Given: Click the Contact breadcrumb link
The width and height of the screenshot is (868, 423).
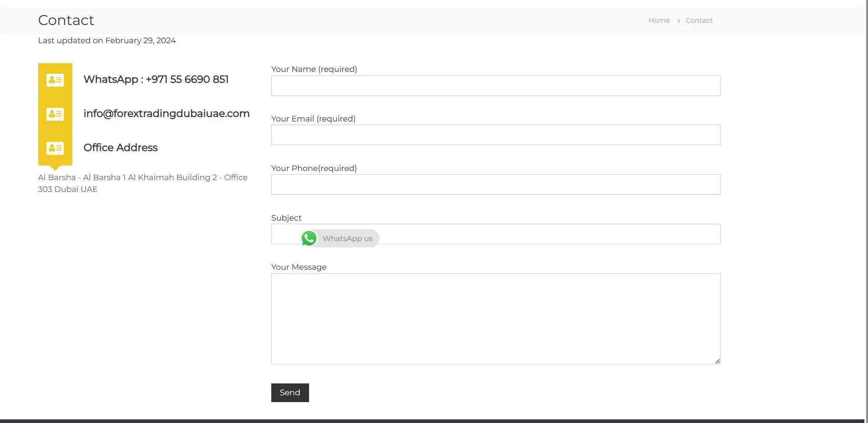Looking at the screenshot, I should tap(699, 20).
